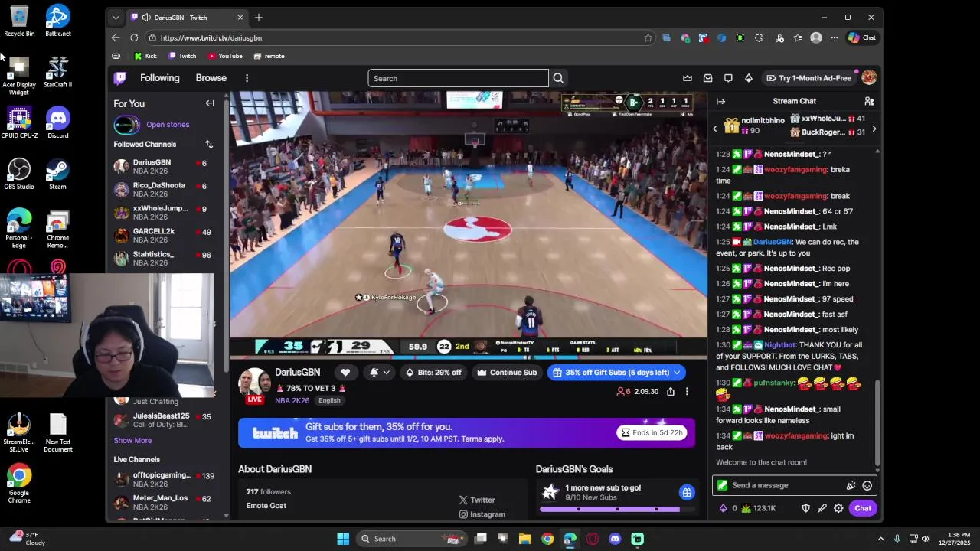Click the Get Bits diamond icon
This screenshot has height=551, width=980.
click(749, 78)
